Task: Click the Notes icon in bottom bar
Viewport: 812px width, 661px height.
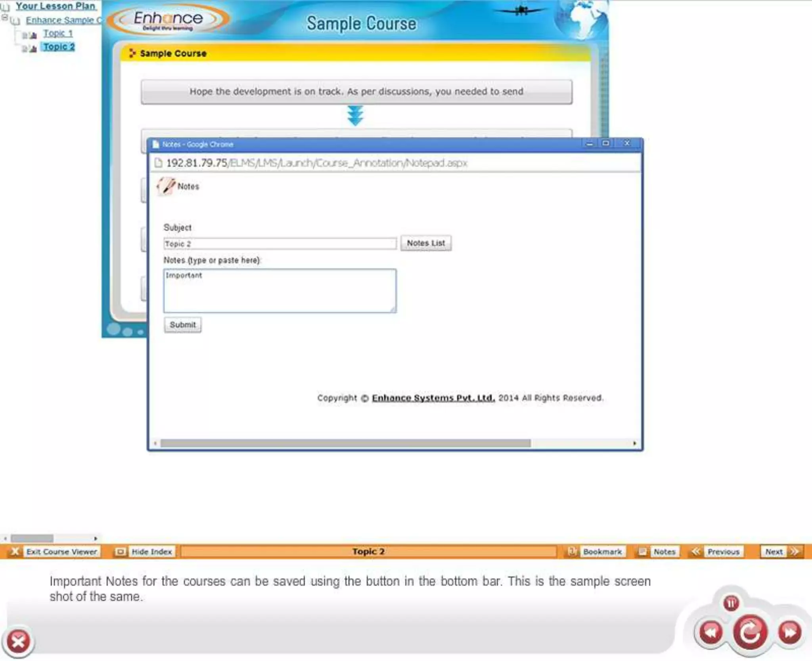Action: pyautogui.click(x=642, y=551)
